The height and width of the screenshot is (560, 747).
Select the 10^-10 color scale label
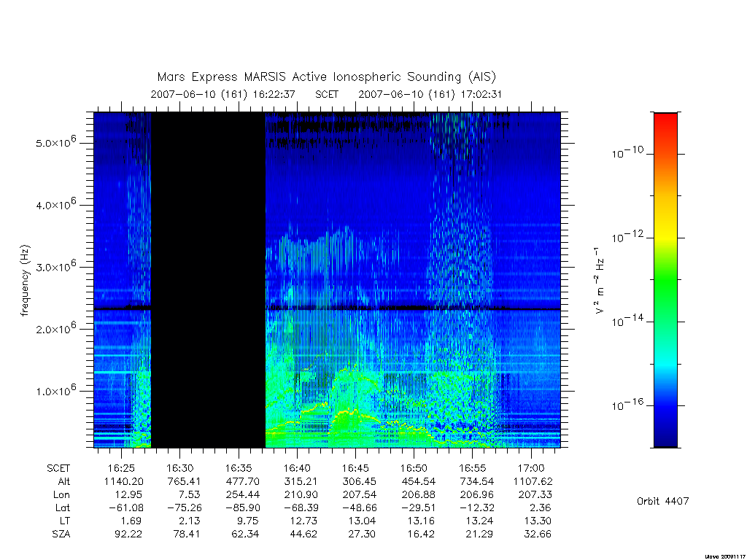point(627,153)
